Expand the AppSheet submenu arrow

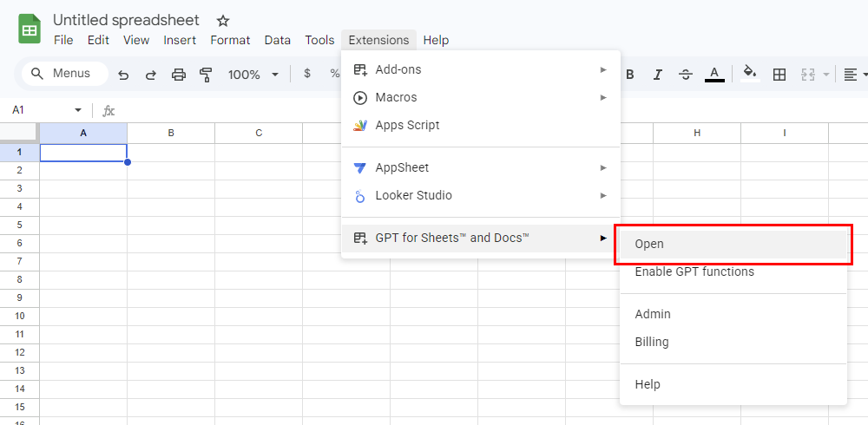click(603, 167)
